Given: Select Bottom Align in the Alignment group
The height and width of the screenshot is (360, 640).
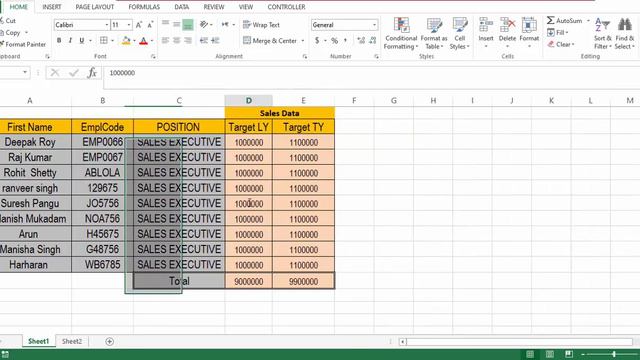Looking at the screenshot, I should [x=188, y=24].
